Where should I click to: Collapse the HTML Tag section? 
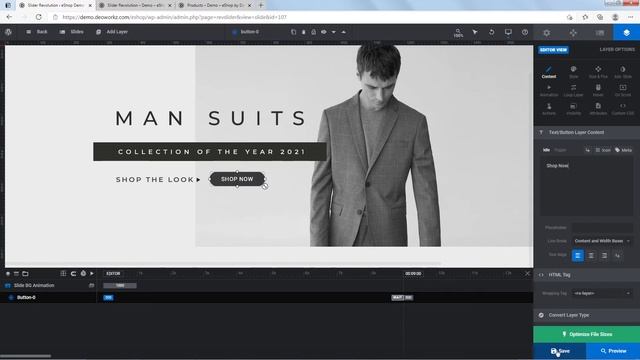click(587, 275)
